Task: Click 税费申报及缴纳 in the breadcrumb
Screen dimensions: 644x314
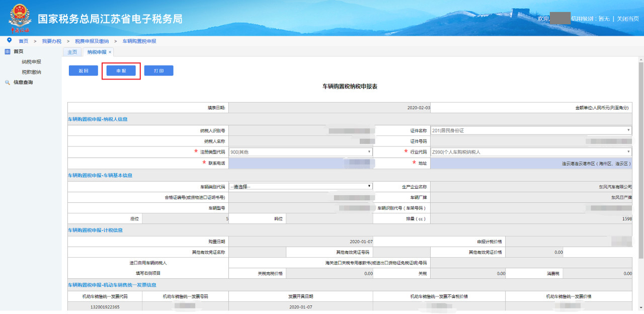Action: pos(92,41)
